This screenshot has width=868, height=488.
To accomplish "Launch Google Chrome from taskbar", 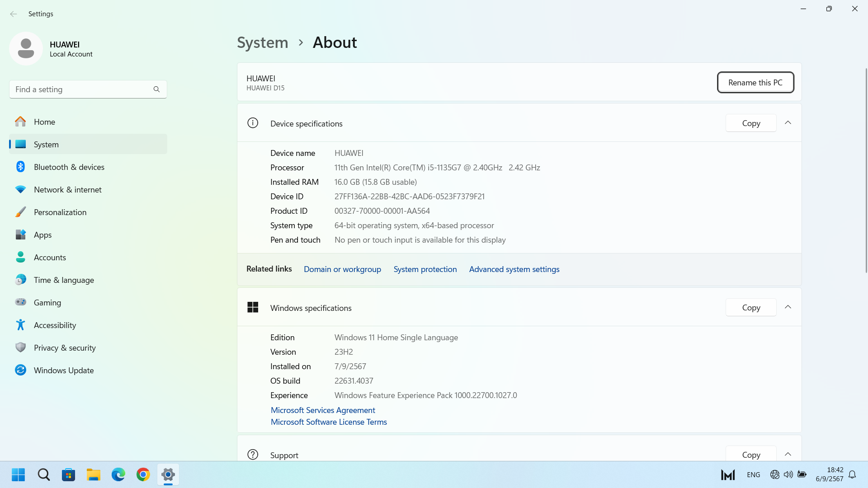I will tap(143, 474).
